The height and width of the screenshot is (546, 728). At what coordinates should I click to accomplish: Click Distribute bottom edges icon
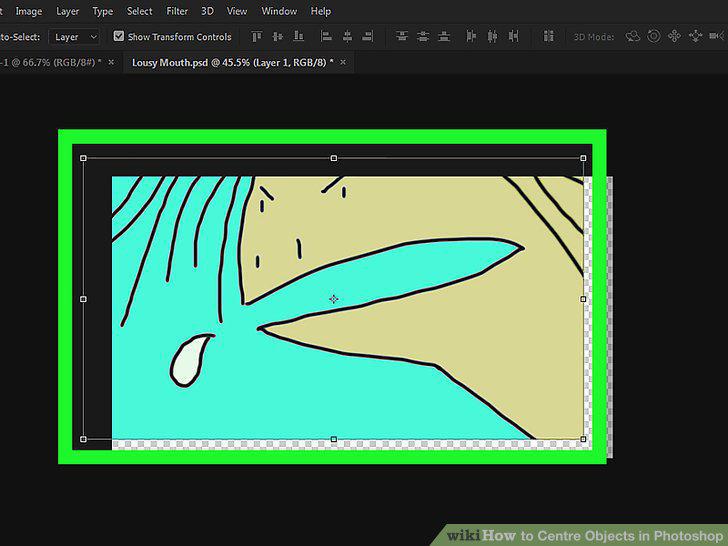pos(444,36)
